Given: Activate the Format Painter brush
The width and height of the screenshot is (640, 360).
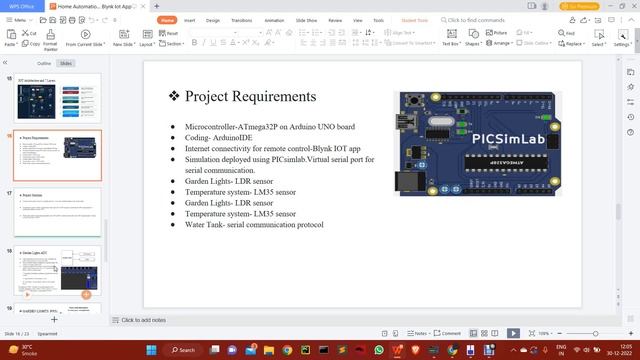Looking at the screenshot, I should (x=51, y=34).
